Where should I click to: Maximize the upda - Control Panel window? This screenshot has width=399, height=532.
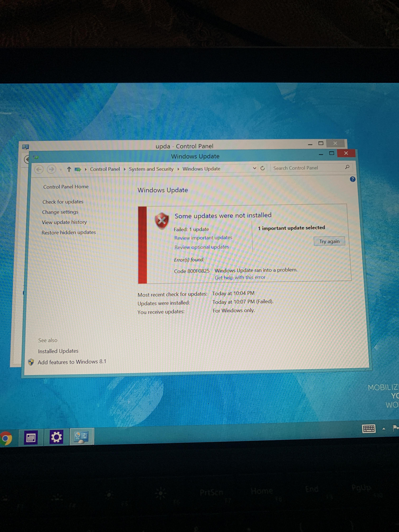(x=321, y=143)
